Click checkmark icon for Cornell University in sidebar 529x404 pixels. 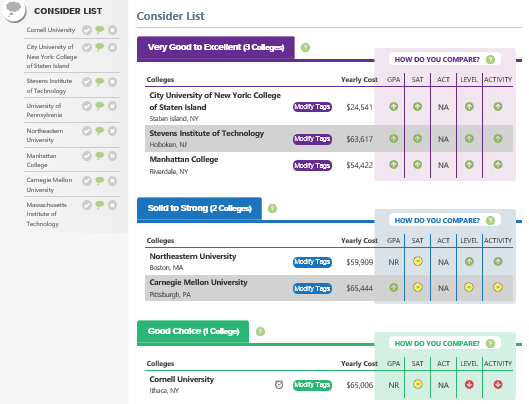coord(87,30)
